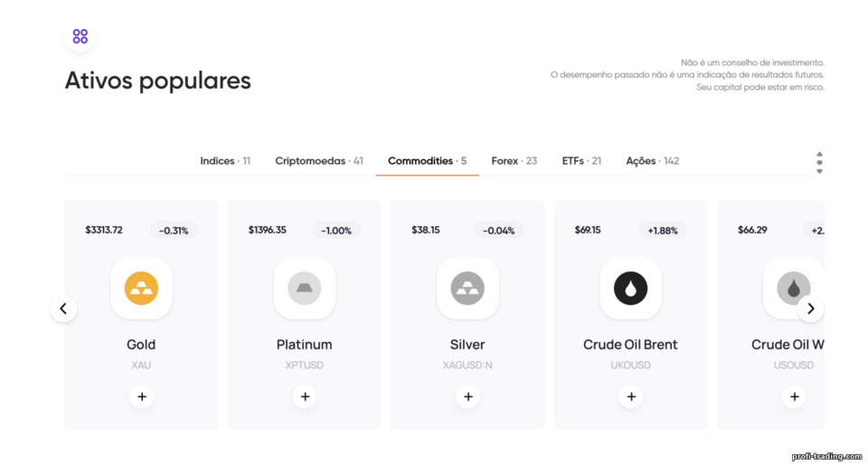This screenshot has height=467, width=868.
Task: Open the Forex tab
Action: tap(514, 161)
